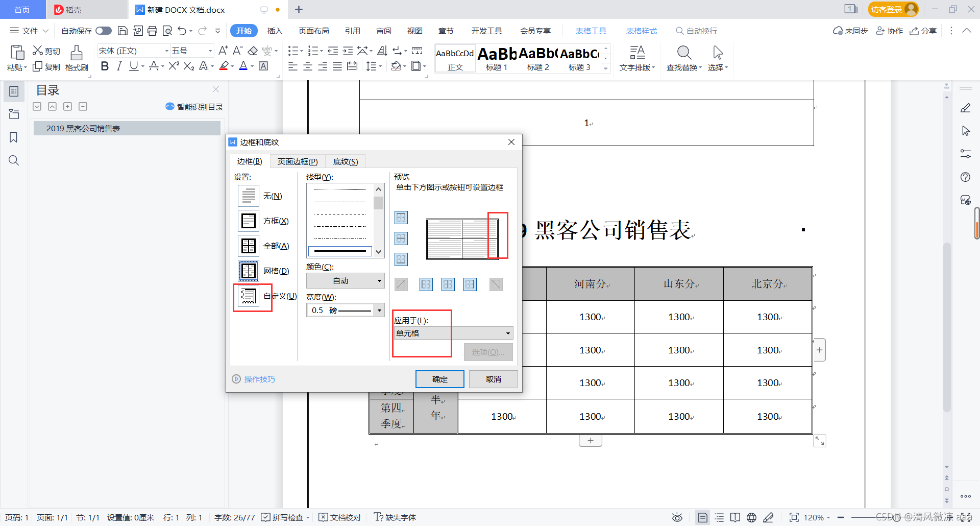Open the 应用于 dropdown showing 单元格

point(452,333)
